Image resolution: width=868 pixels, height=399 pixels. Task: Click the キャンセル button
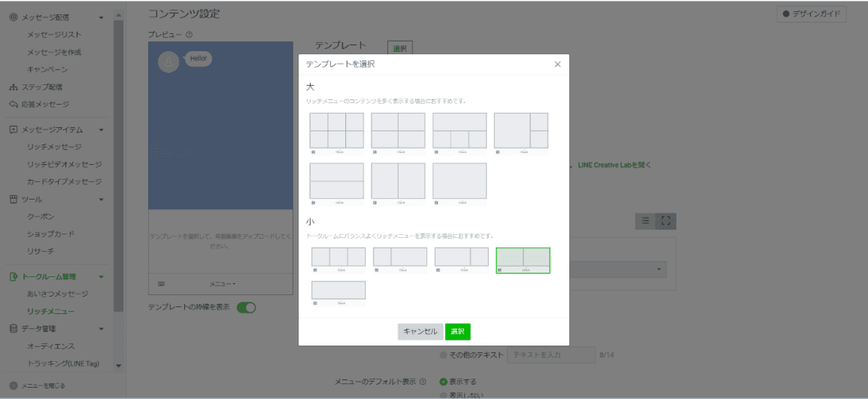[x=420, y=332]
